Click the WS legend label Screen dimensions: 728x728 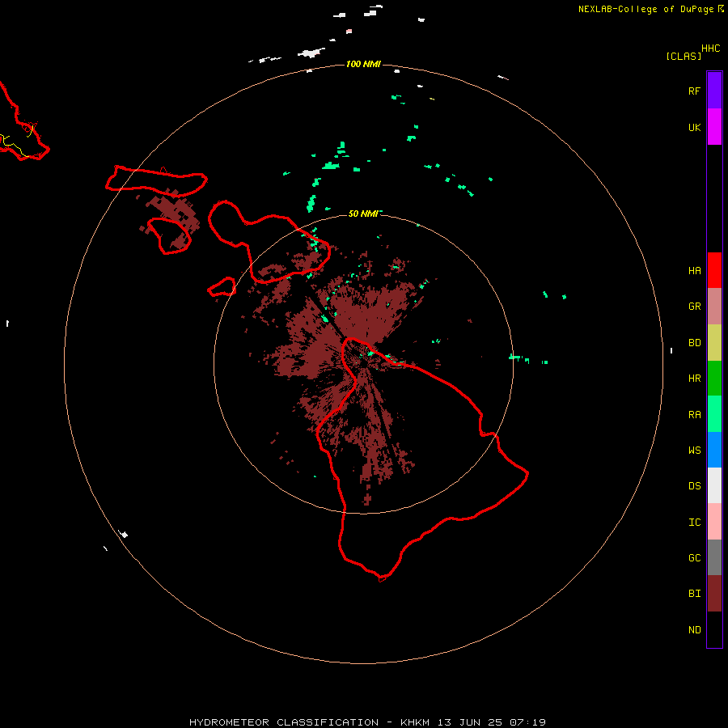tap(694, 451)
